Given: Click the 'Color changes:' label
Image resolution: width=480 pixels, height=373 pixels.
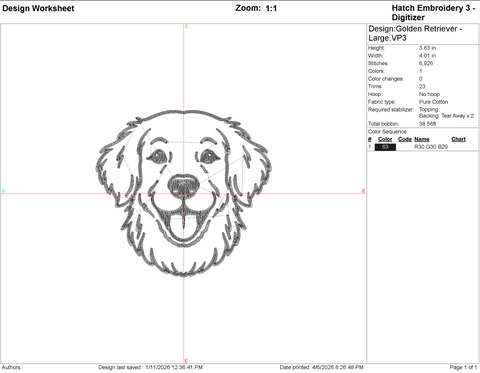Looking at the screenshot, I should pyautogui.click(x=386, y=79).
